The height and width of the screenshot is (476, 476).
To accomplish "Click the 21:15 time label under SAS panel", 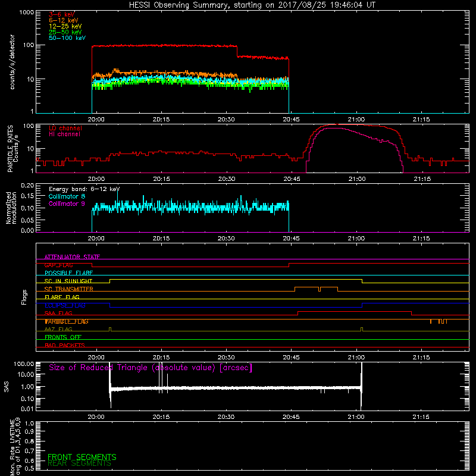I will pyautogui.click(x=421, y=417).
